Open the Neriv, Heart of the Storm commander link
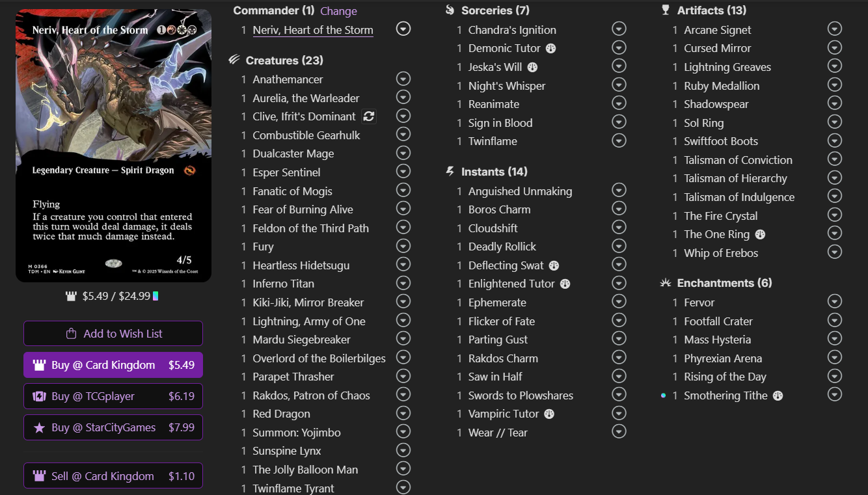Image resolution: width=868 pixels, height=495 pixels. (313, 30)
